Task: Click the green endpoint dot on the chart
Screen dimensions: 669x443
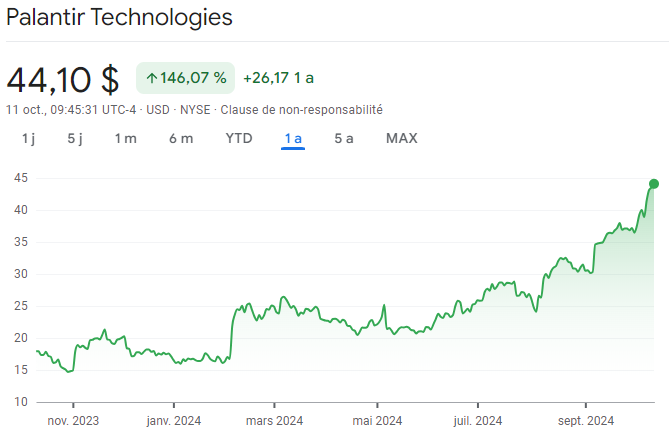Action: coord(654,184)
